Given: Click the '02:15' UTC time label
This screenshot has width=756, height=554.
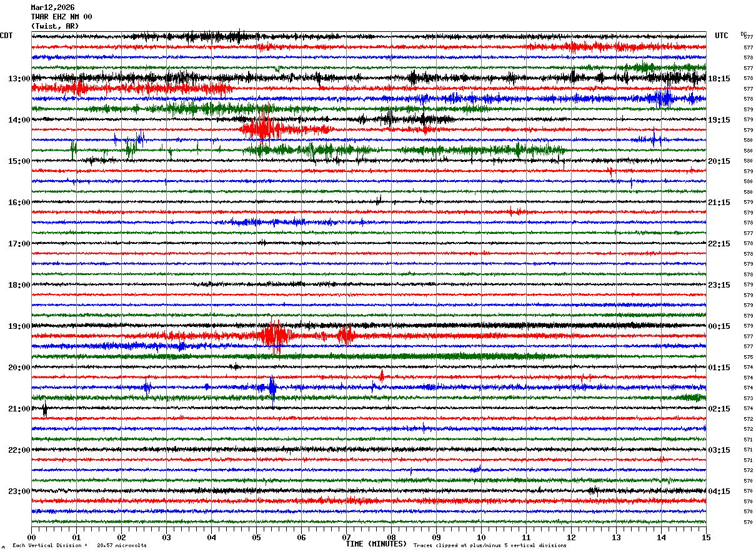Looking at the screenshot, I should pyautogui.click(x=719, y=409).
